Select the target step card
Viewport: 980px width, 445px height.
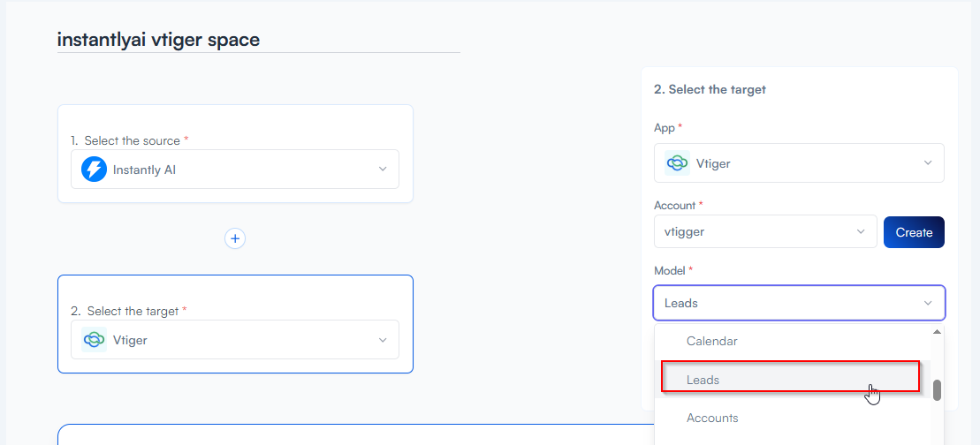coord(235,293)
